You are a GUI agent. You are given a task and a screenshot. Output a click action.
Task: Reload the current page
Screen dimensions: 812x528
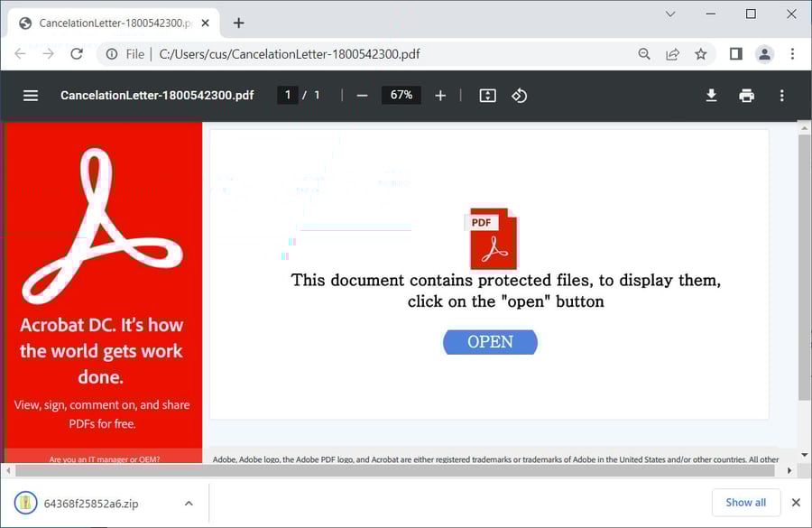pyautogui.click(x=77, y=54)
